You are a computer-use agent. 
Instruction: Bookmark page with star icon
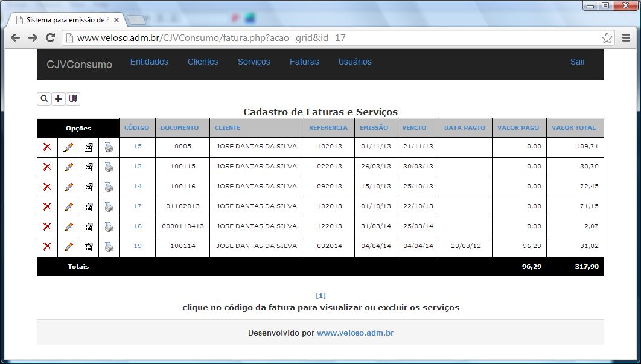pyautogui.click(x=607, y=38)
